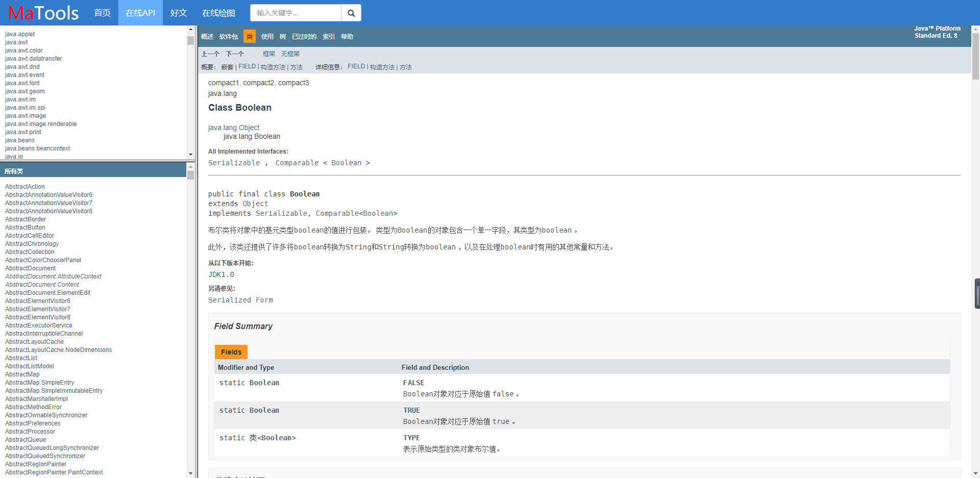Image resolution: width=980 pixels, height=478 pixels.
Task: Open AbstractAction in the class list
Action: [25, 187]
